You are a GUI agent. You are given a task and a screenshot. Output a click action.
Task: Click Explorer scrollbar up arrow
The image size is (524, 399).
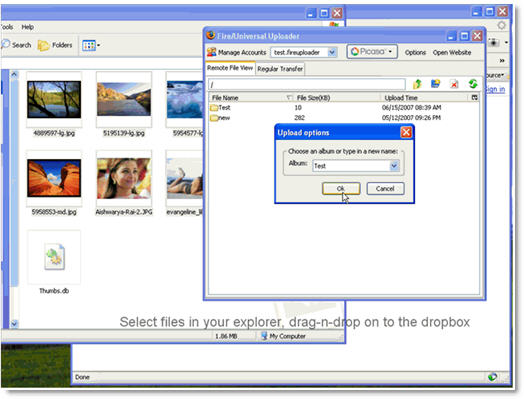(14, 74)
